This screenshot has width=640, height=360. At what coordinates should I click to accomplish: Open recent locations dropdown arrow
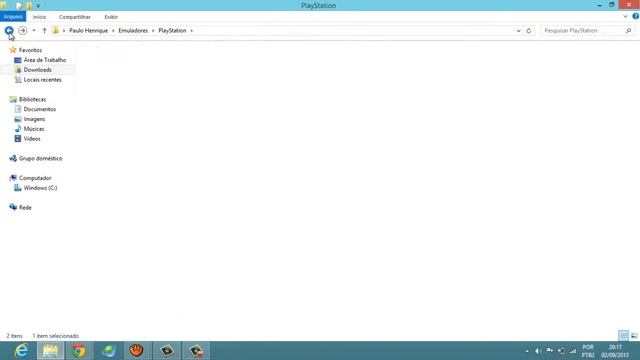pos(34,31)
